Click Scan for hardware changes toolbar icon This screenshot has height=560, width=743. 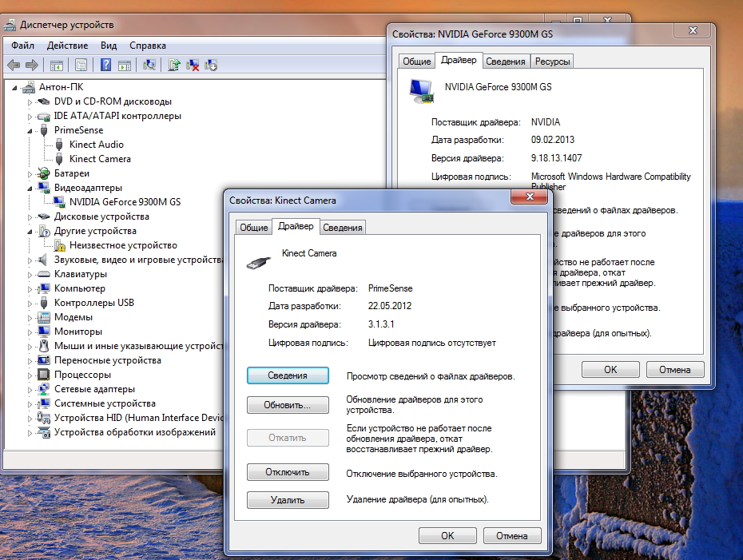coord(149,65)
